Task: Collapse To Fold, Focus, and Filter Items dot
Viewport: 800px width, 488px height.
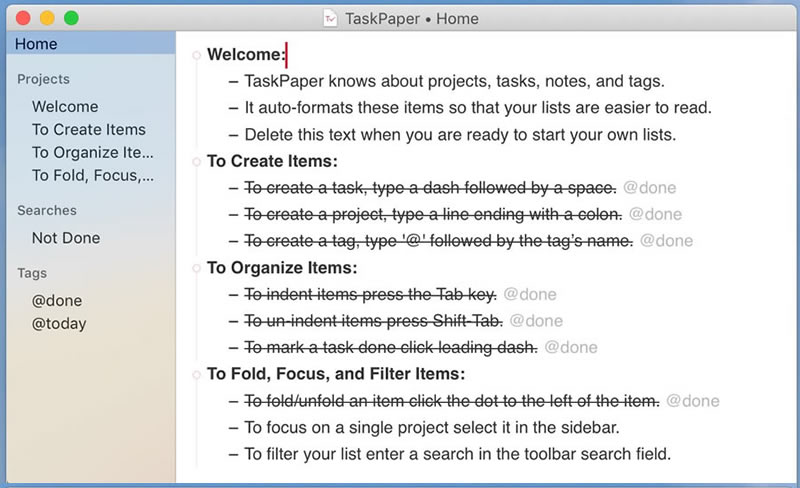Action: pos(196,375)
